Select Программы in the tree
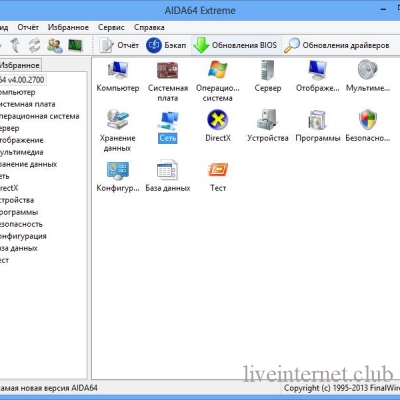 tap(19, 212)
